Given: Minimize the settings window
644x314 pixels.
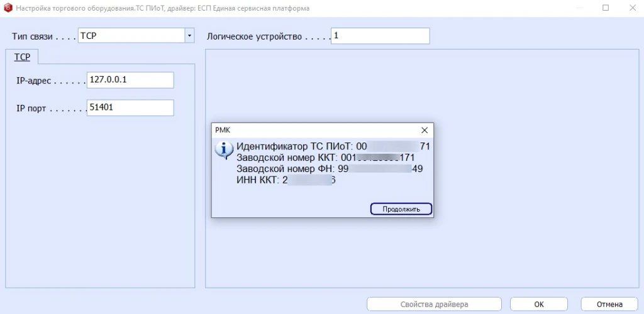Looking at the screenshot, I should point(577,8).
